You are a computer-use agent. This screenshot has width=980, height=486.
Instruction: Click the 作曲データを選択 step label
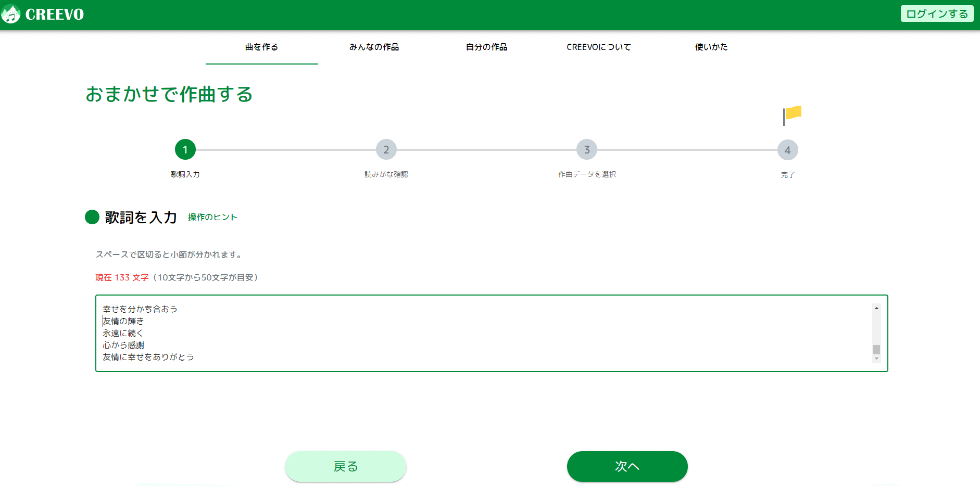[587, 174]
